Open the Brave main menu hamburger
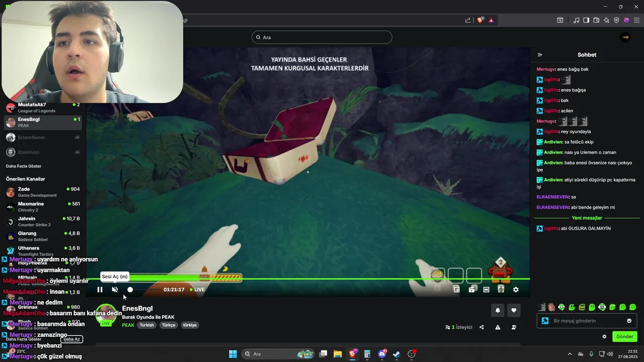The image size is (644, 362). click(636, 20)
